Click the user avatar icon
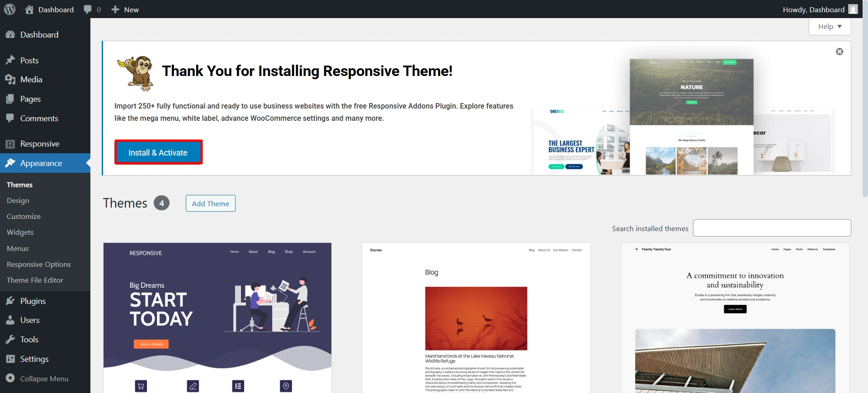 pyautogui.click(x=853, y=9)
